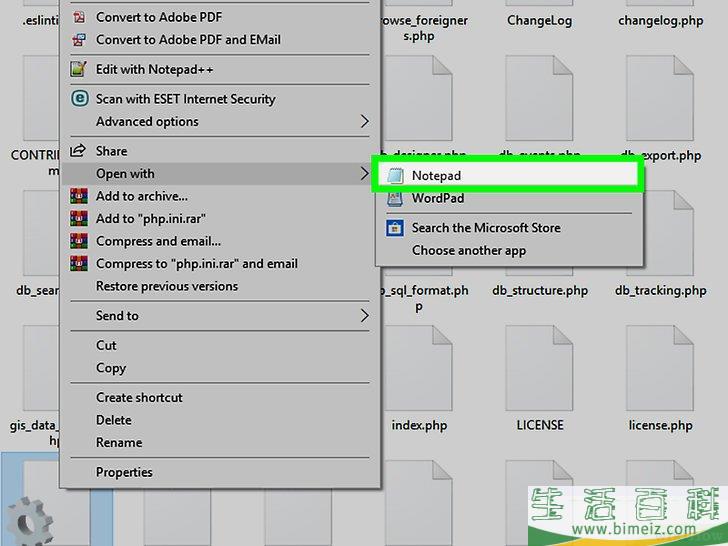Select the license.php file icon

(660, 368)
